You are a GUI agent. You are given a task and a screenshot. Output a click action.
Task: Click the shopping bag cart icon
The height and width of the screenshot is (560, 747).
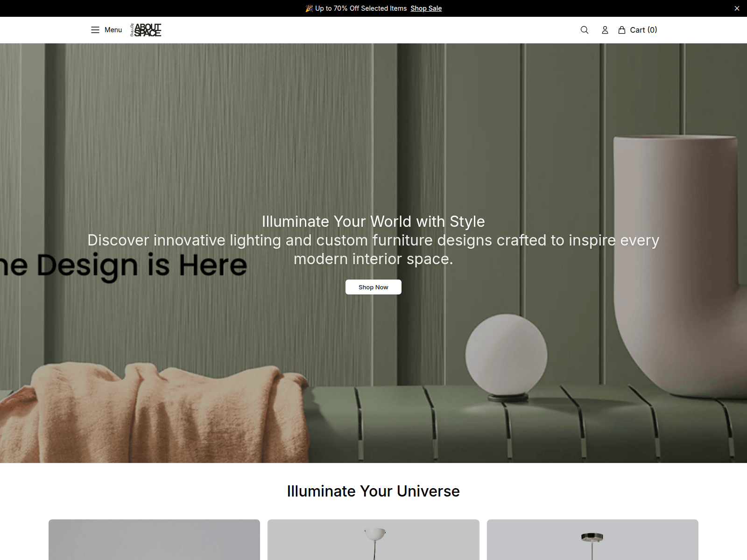pyautogui.click(x=622, y=30)
